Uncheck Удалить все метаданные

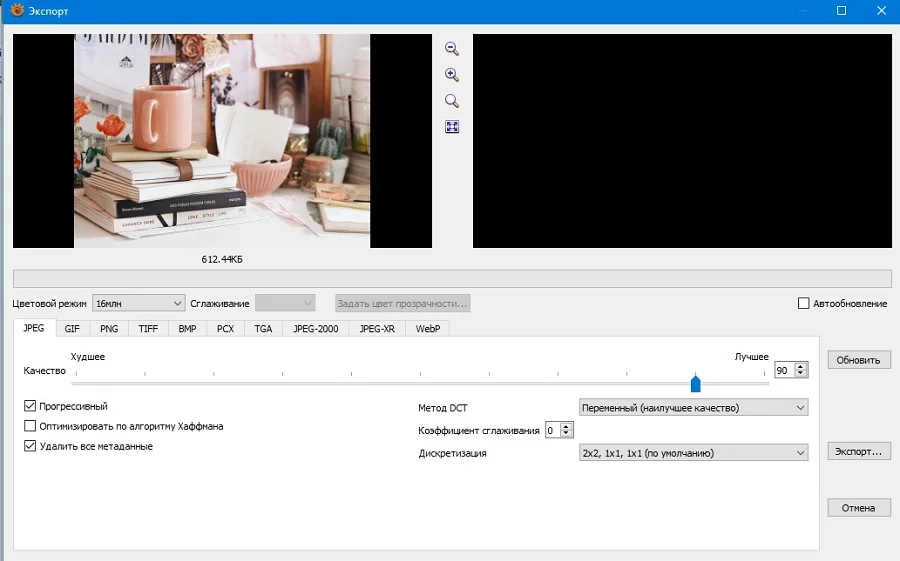point(30,446)
